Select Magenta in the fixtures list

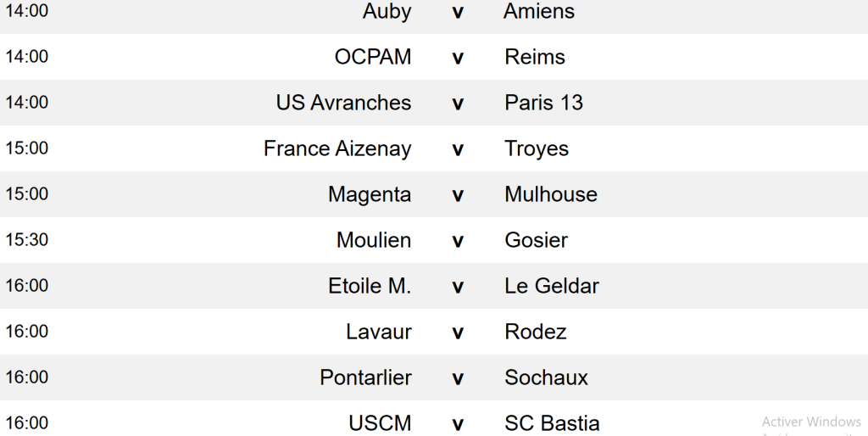[x=370, y=195]
